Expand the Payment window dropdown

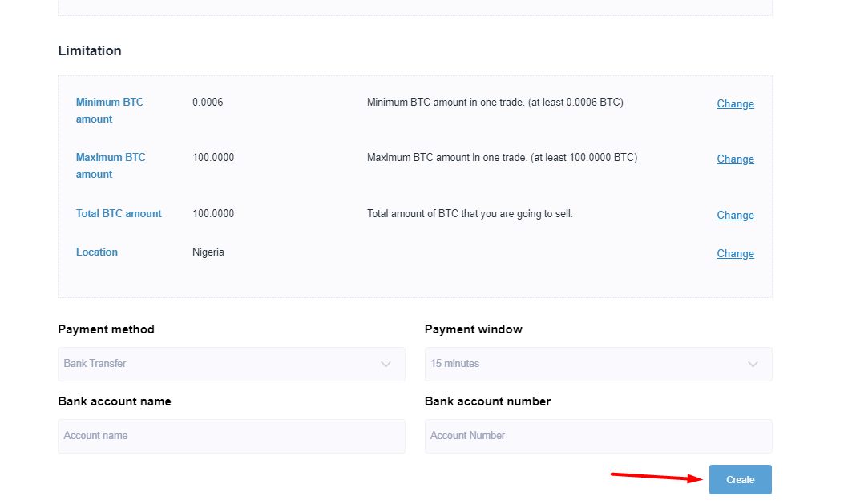coord(598,364)
